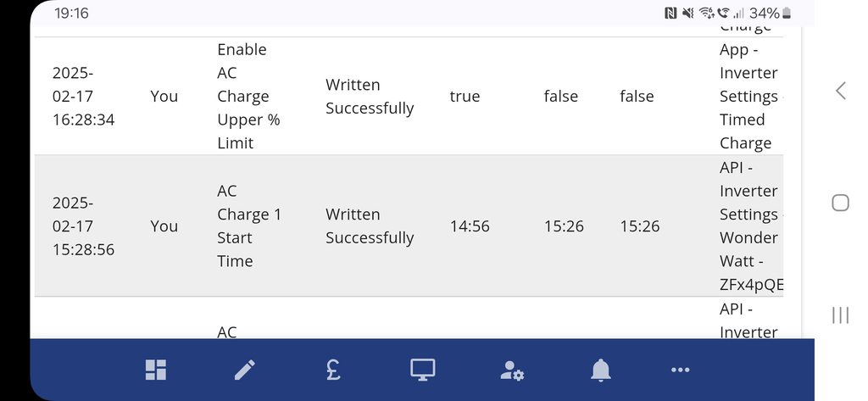Open the Android recent apps button

(840, 315)
